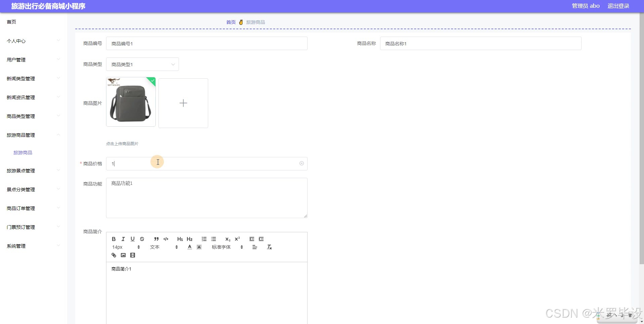Expand the 新闻类型管理 sidebar menu
Screen dimensions: 644x324
(x=33, y=79)
